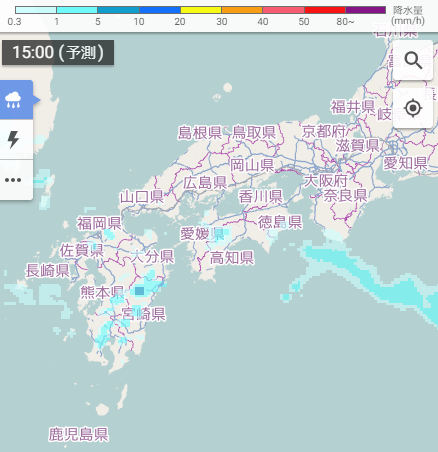Click the dark blue rain cell near 熊本県
Viewport: 438px width, 452px height.
[139, 291]
